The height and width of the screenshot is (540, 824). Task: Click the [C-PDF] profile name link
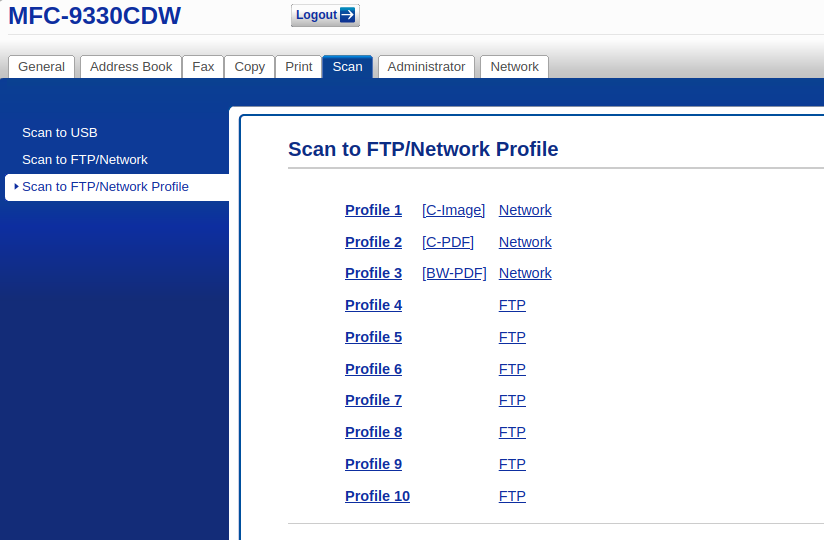click(448, 242)
